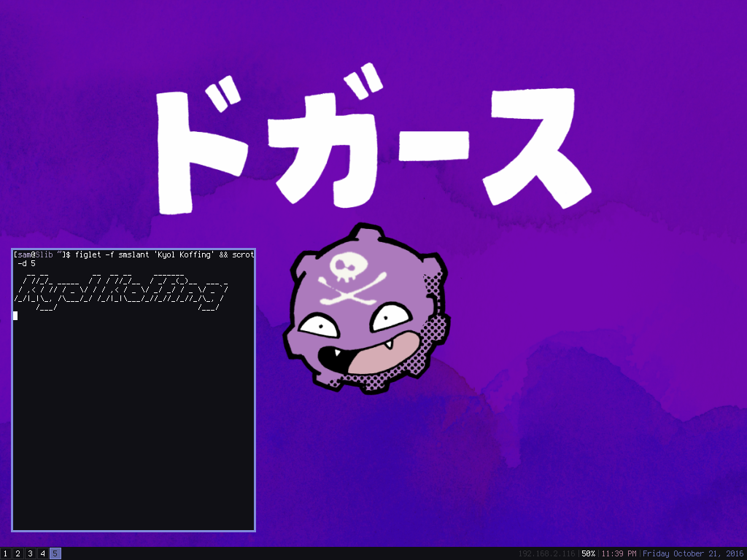Focus the empty black terminal area
Screen dimensions: 747x560
133,423
